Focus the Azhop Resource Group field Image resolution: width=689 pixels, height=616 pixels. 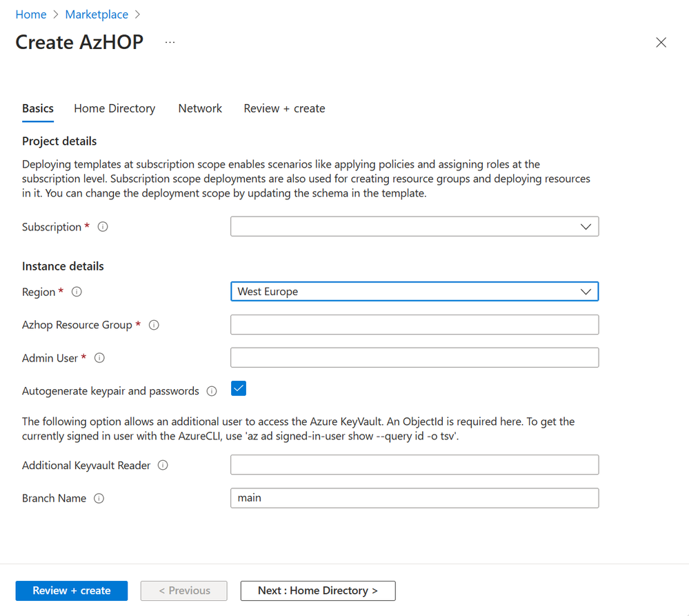(x=415, y=325)
